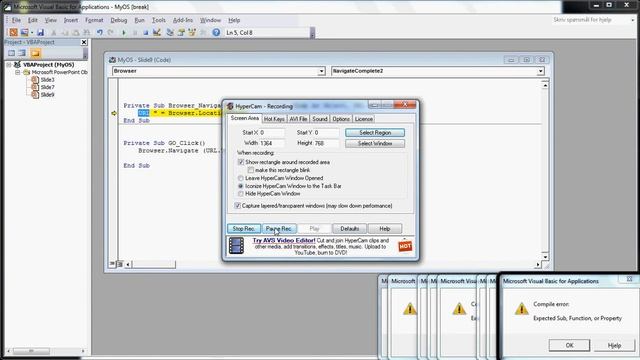
Task: Open the File menu
Action: point(16,20)
